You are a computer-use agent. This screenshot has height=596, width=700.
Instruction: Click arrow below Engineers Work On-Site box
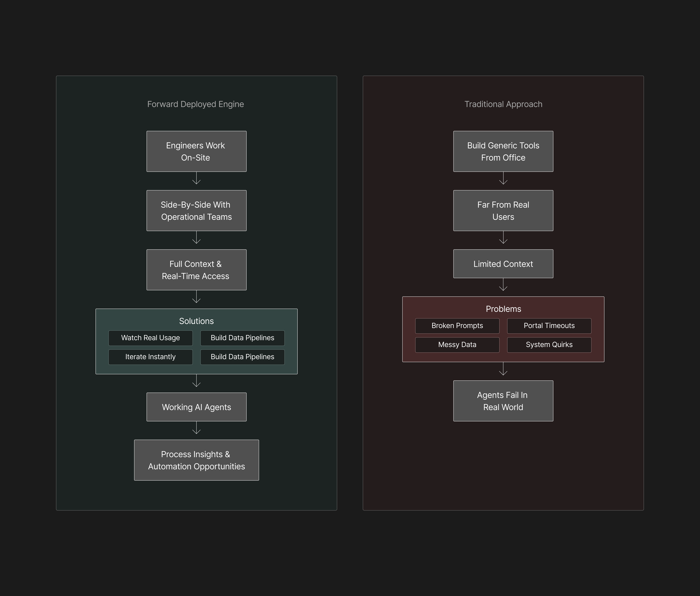coord(196,178)
